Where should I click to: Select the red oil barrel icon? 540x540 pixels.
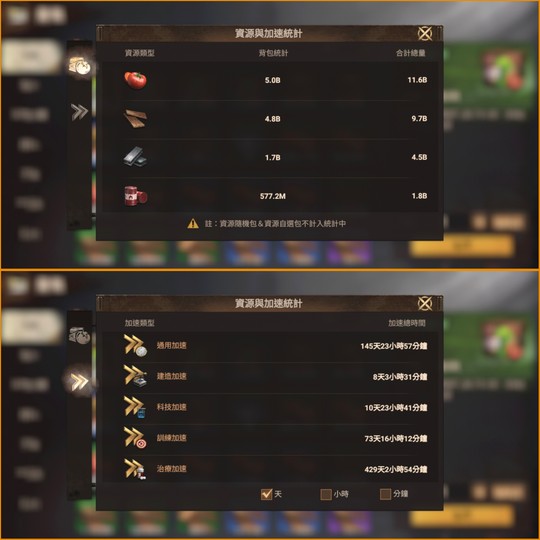[135, 196]
